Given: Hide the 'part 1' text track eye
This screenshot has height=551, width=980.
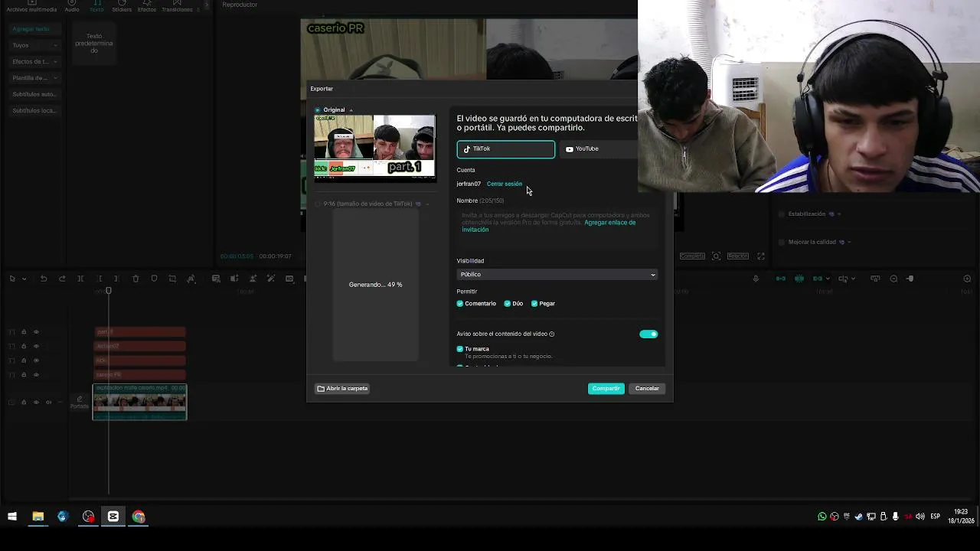Looking at the screenshot, I should (x=36, y=332).
